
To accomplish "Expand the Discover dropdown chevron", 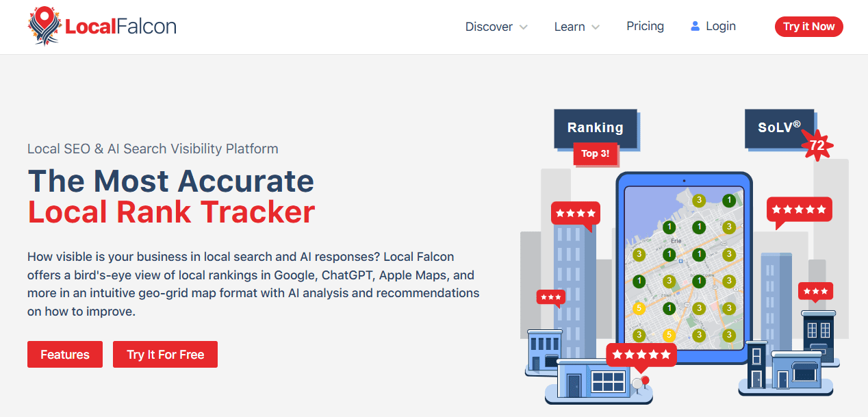I will tap(524, 27).
